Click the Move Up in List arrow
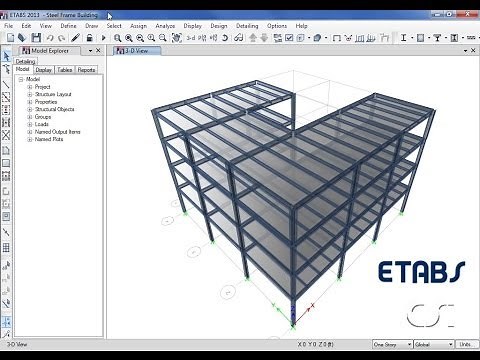Viewport: 480px width, 360px height. pos(253,38)
